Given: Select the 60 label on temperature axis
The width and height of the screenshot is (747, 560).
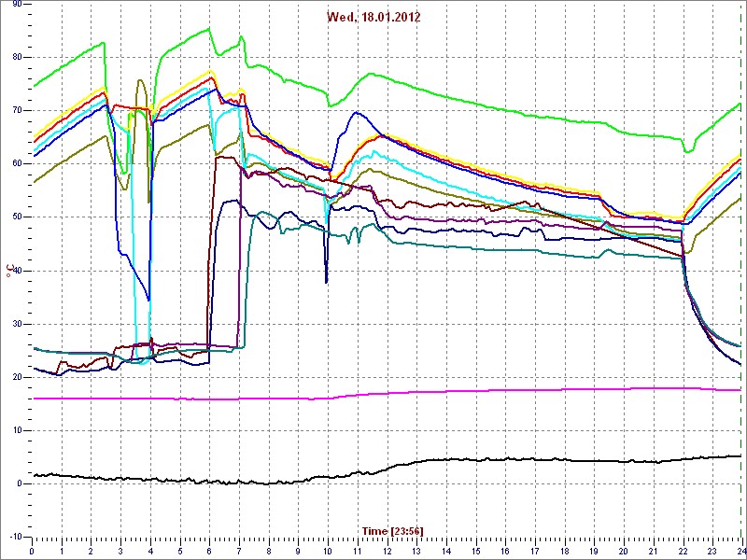Looking at the screenshot, I should [17, 164].
